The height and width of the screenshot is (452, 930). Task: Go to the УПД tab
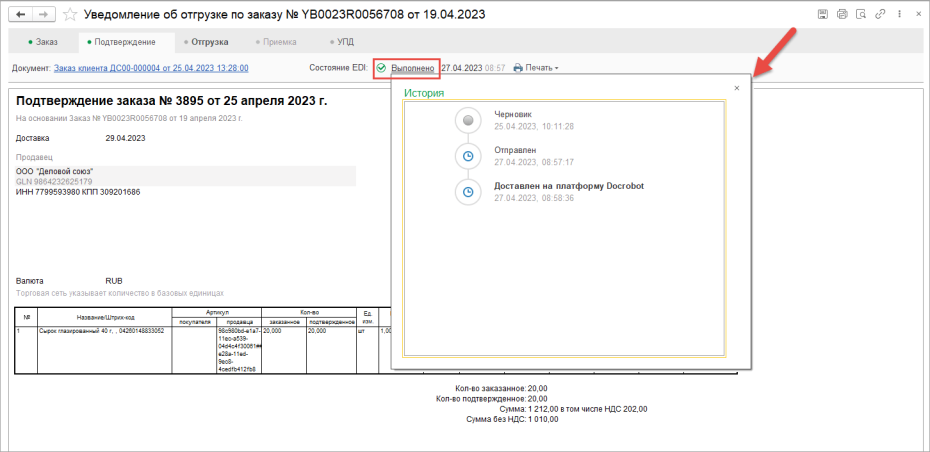coord(342,42)
